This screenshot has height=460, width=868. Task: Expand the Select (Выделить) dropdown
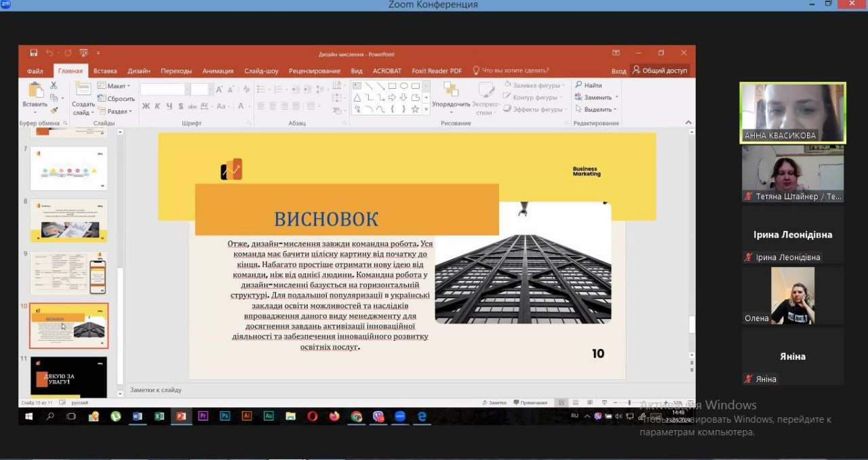point(597,109)
